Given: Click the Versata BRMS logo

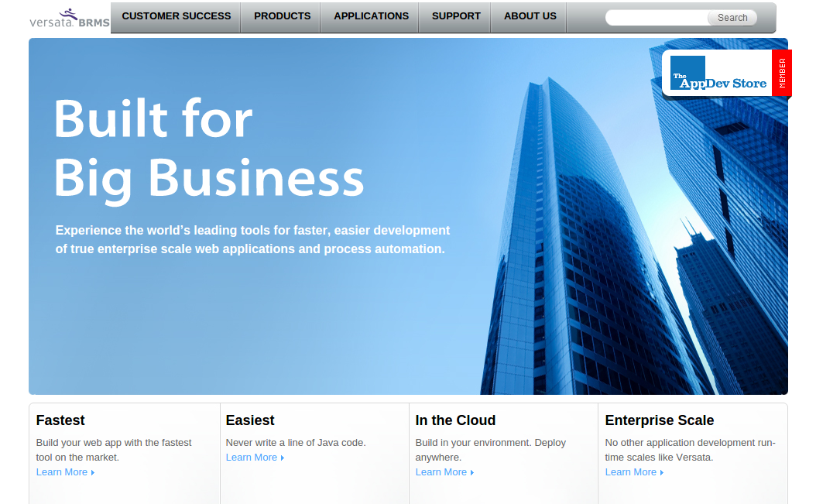Looking at the screenshot, I should pyautogui.click(x=70, y=18).
